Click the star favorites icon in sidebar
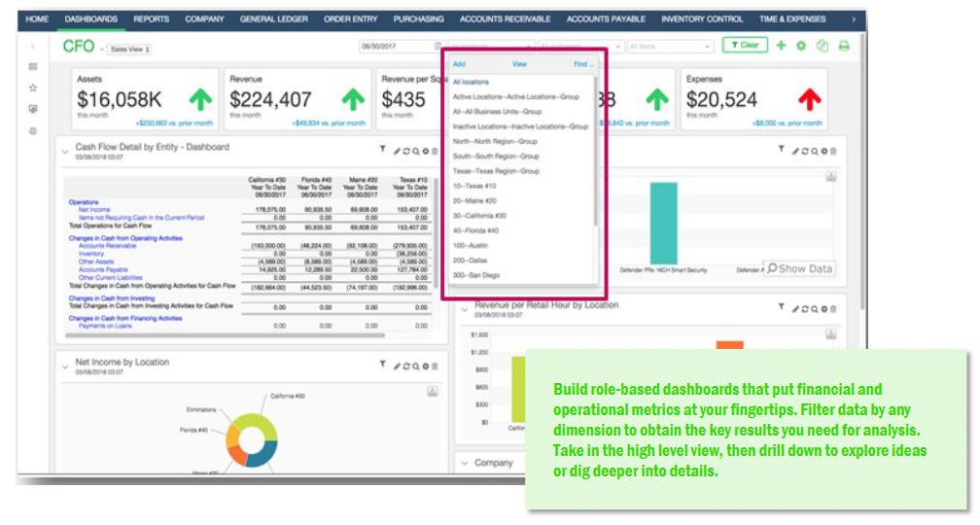This screenshot has height=525, width=980. (33, 87)
